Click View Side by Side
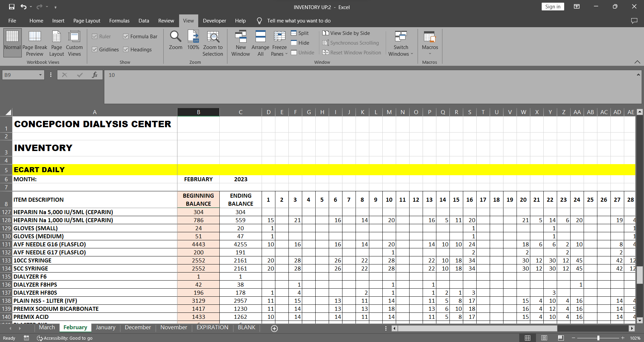Screen dimensions: 644x342 346,33
